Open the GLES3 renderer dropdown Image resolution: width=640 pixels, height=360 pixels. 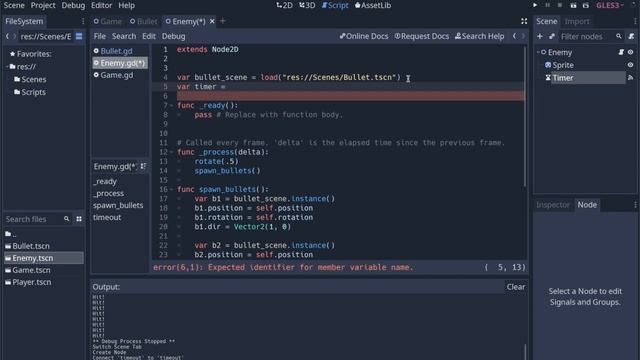[610, 5]
